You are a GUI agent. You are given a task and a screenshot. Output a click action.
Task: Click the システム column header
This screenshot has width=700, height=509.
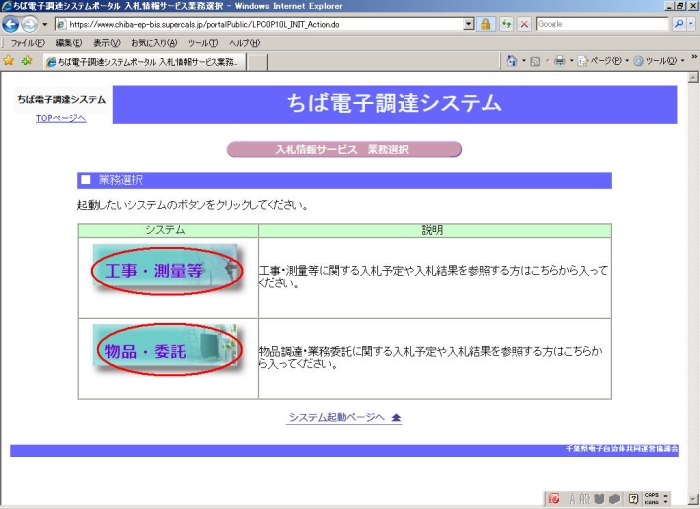point(168,230)
